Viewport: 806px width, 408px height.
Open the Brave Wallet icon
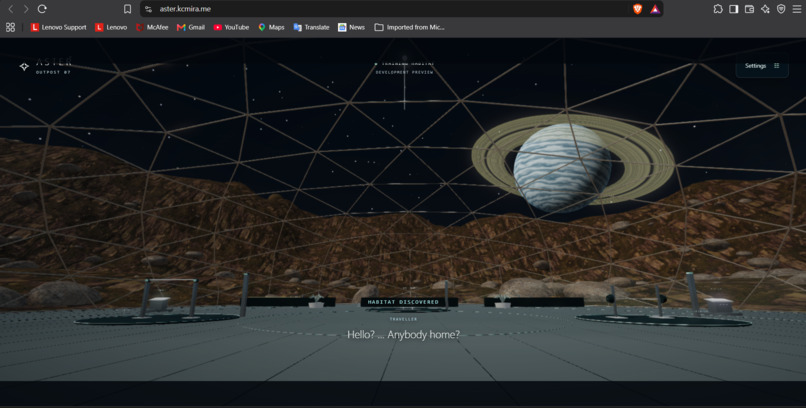(x=749, y=9)
